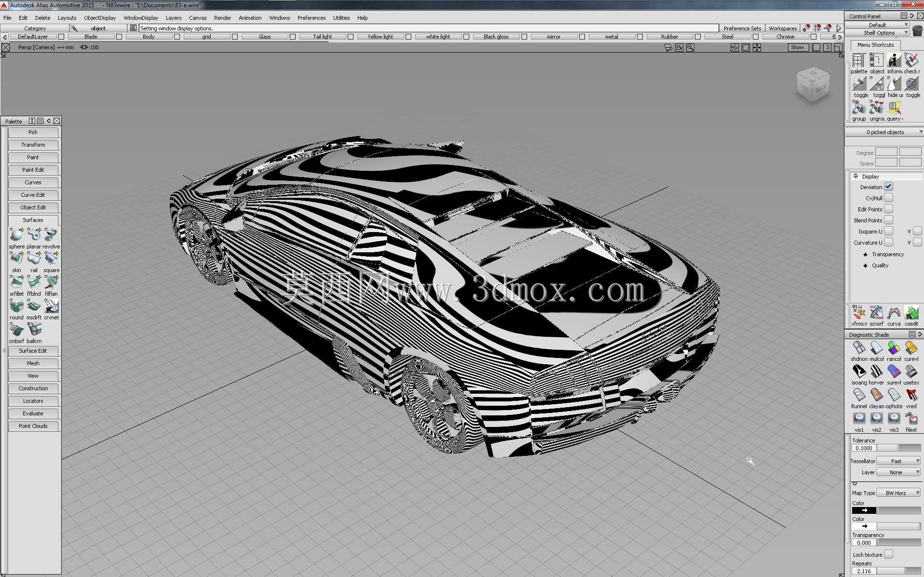Select curevl curvature evaluation shade

[911, 348]
